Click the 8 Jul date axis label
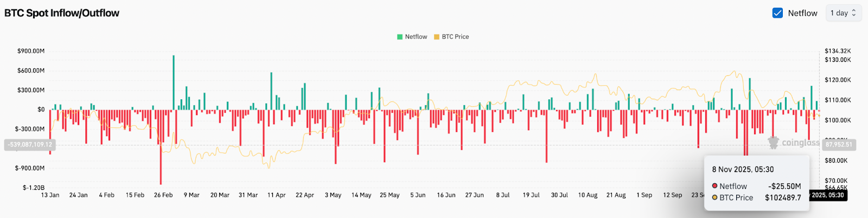868x218 pixels. pos(502,195)
